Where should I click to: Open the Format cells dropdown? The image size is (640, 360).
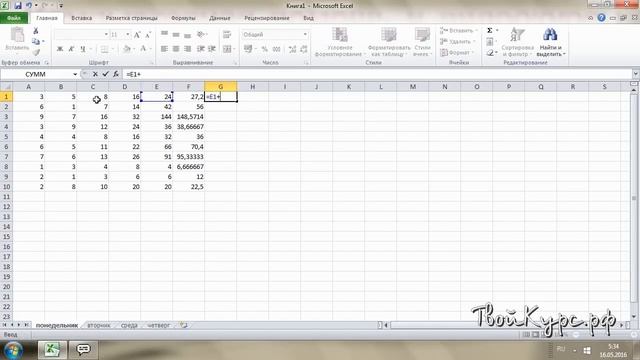pyautogui.click(x=457, y=53)
